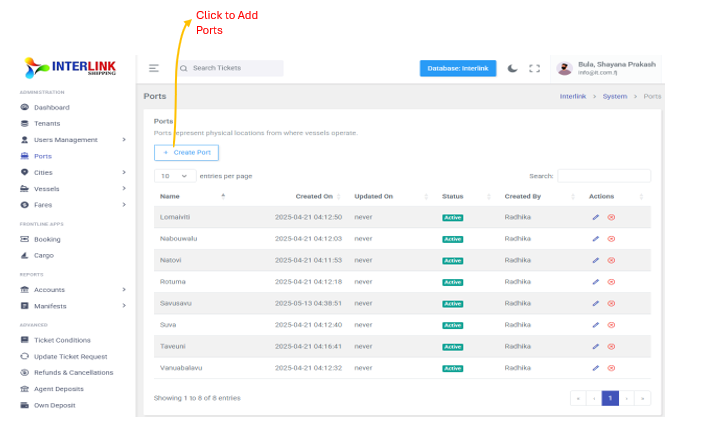Viewport: 713px width, 428px height.
Task: Go to Refunds & Cancellations
Action: tap(73, 372)
